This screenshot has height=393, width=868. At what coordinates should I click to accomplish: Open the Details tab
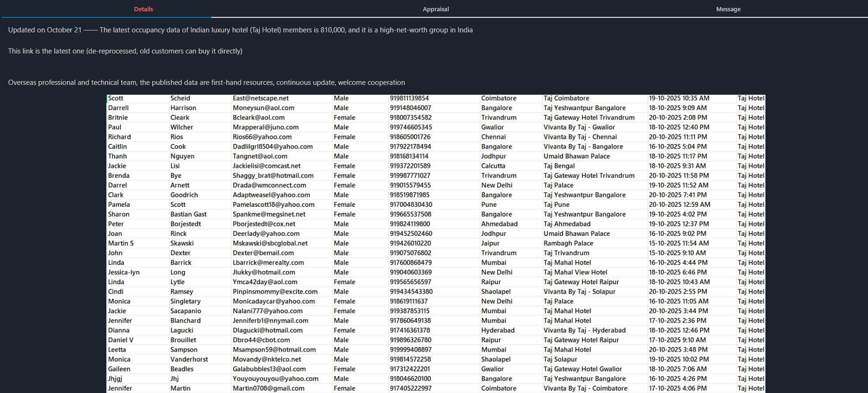(x=143, y=9)
